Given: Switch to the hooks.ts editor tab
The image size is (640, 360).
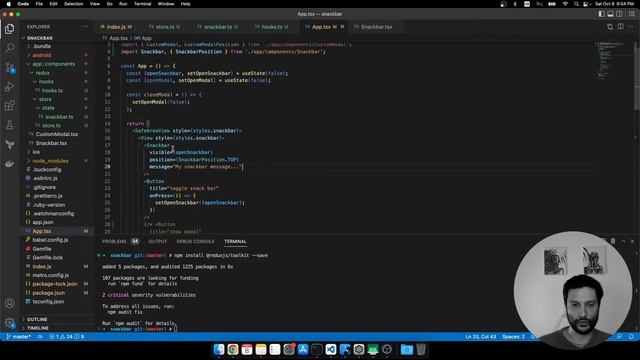Looking at the screenshot, I should point(272,27).
